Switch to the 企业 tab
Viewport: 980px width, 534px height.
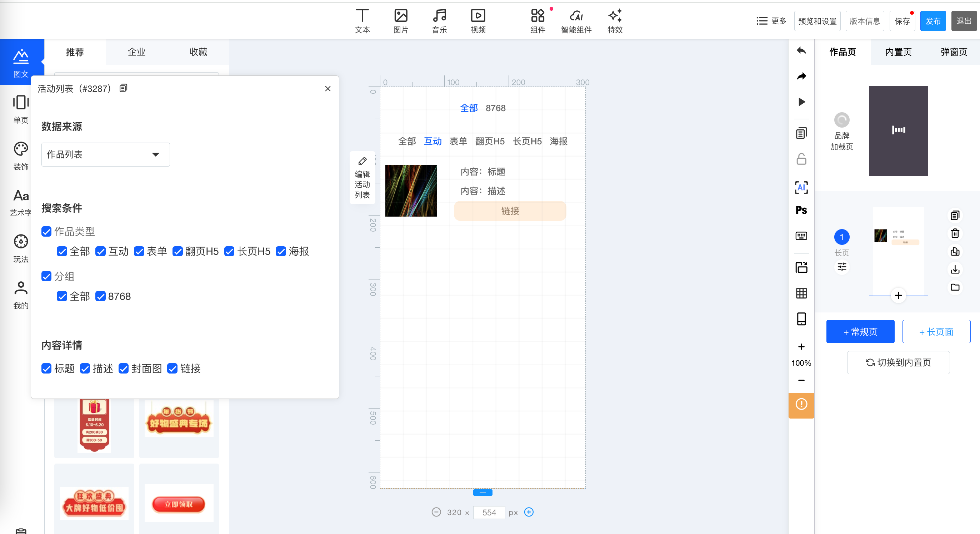pyautogui.click(x=136, y=52)
